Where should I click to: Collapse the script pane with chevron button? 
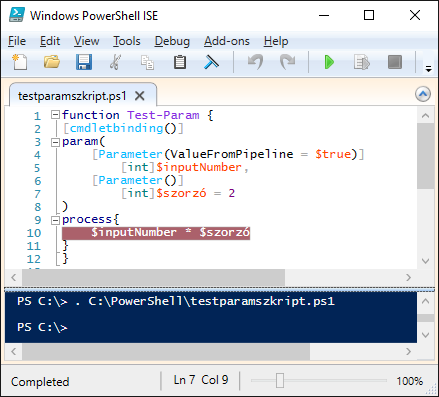coord(423,94)
